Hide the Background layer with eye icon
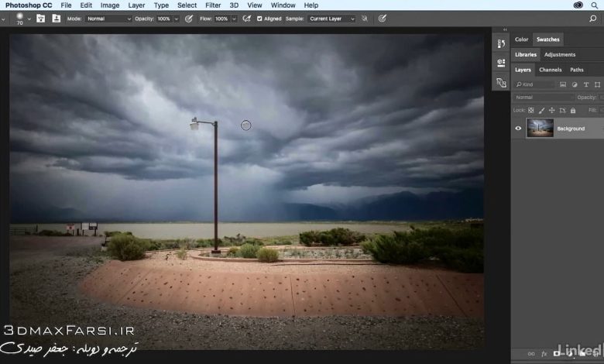Screen dimensions: 604x364 click(x=518, y=129)
